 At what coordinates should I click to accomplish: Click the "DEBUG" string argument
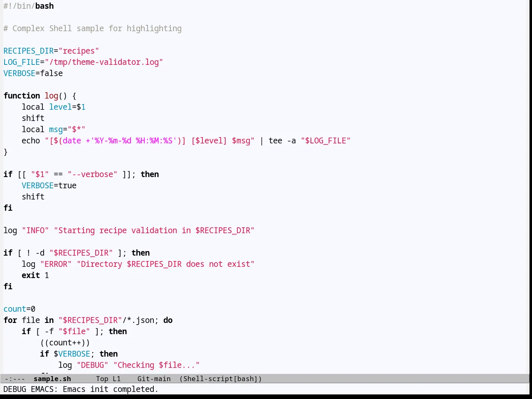click(93, 365)
